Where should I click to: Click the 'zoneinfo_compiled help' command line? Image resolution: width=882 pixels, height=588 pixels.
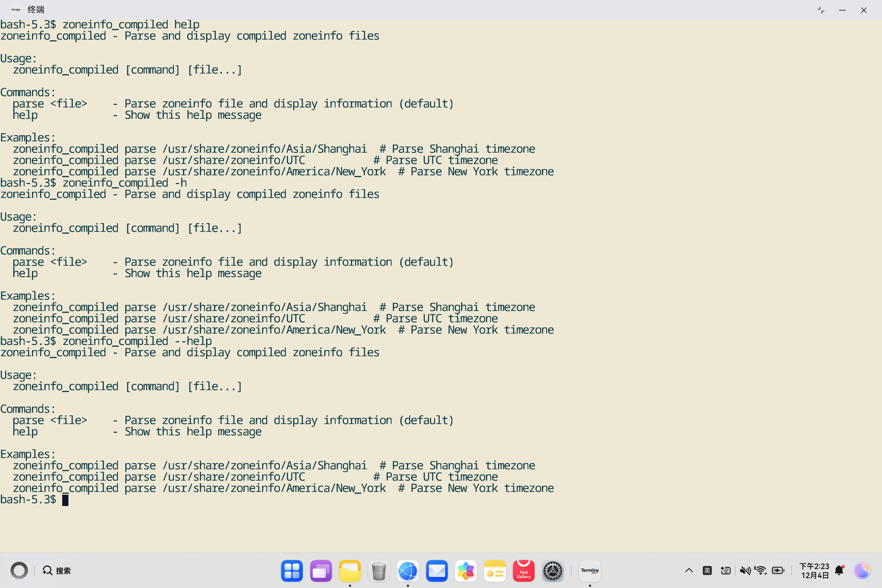(100, 25)
